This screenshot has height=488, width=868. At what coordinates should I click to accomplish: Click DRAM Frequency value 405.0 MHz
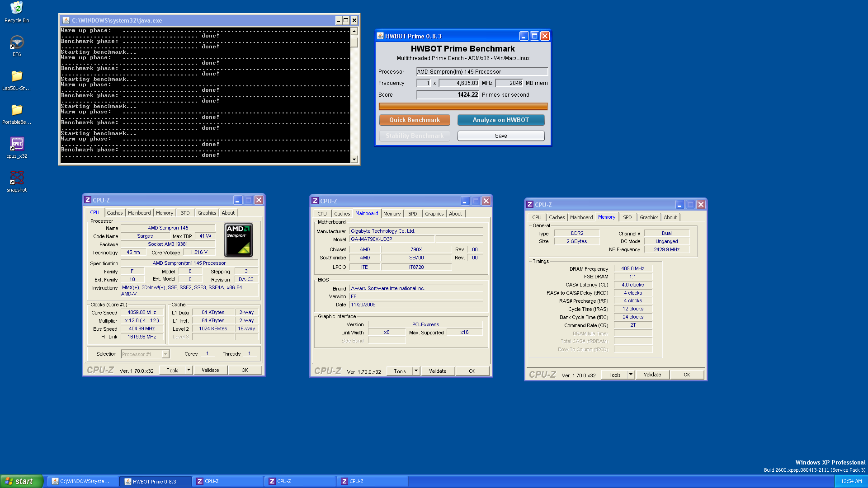pyautogui.click(x=633, y=268)
